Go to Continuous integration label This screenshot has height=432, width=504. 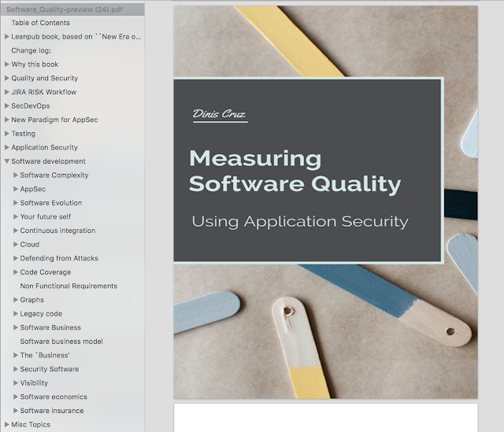tap(57, 231)
